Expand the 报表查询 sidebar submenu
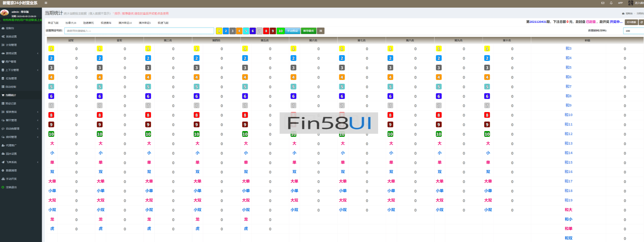Viewport: 644px width, 242px height. click(11, 112)
